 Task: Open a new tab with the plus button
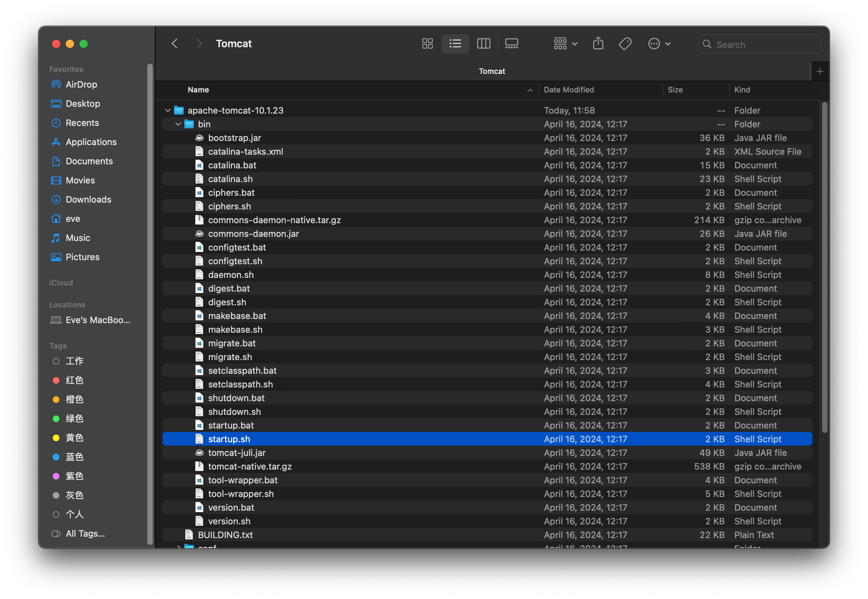pos(820,71)
